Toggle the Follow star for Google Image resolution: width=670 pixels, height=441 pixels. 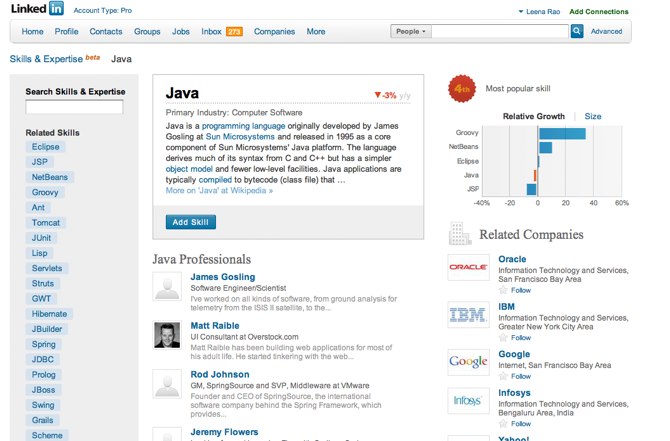(x=503, y=376)
